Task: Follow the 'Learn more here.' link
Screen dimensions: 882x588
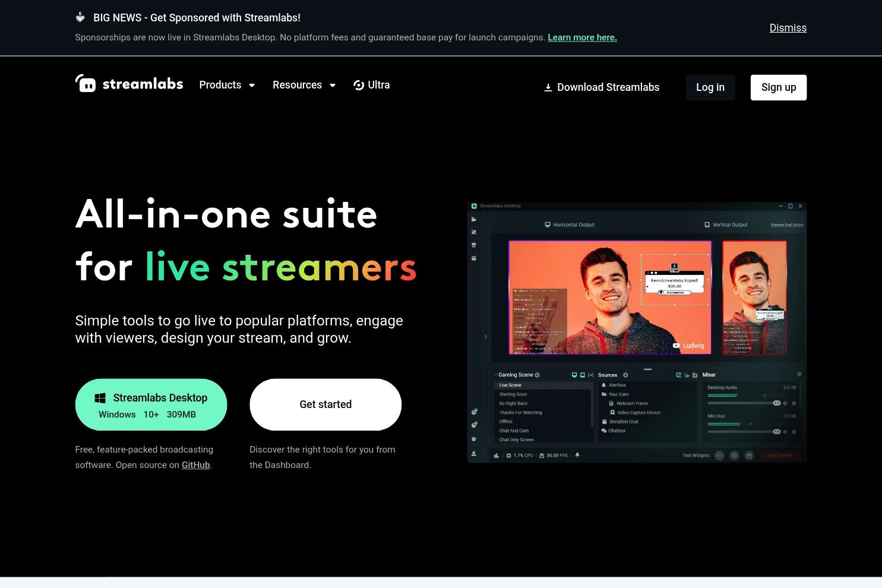Action: (582, 37)
